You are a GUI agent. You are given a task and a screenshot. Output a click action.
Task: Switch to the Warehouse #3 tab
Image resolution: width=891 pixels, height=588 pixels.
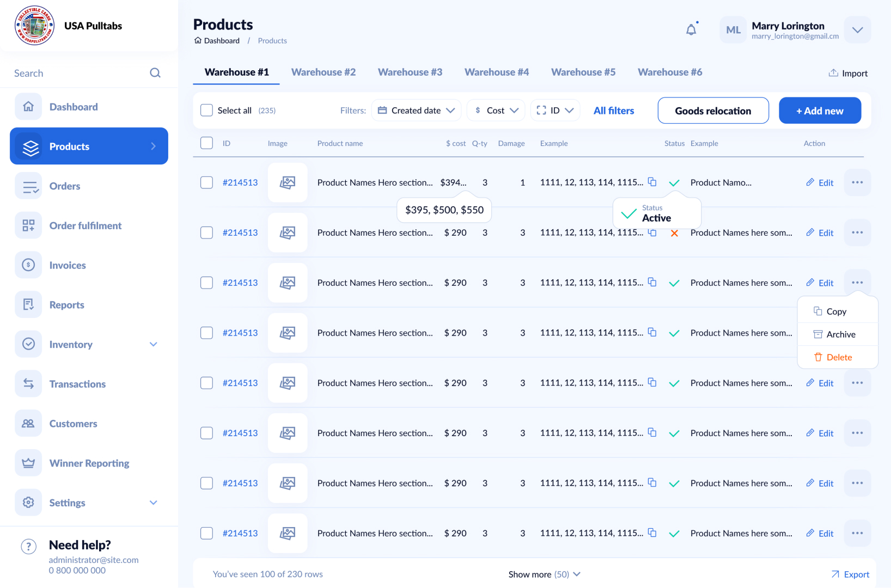coord(410,72)
